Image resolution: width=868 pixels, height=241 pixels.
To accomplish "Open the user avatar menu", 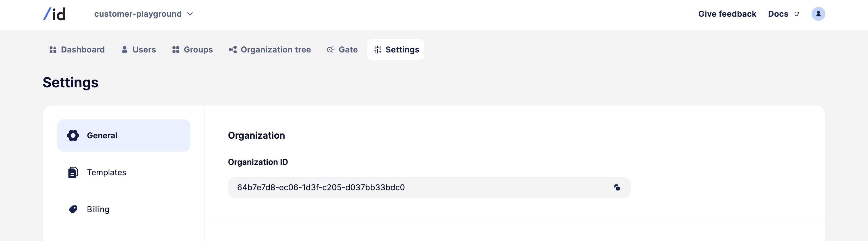I will (x=818, y=14).
